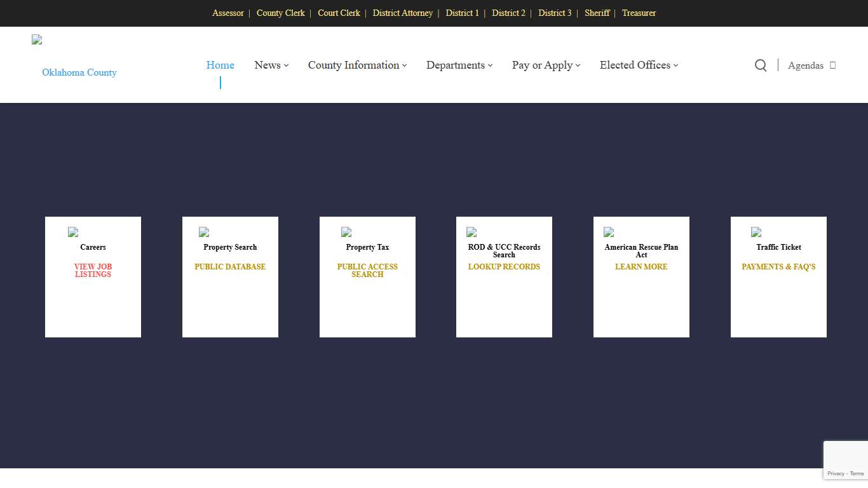Open the Departments dropdown menu
Viewport: 868px width, 488px height.
pyautogui.click(x=459, y=65)
